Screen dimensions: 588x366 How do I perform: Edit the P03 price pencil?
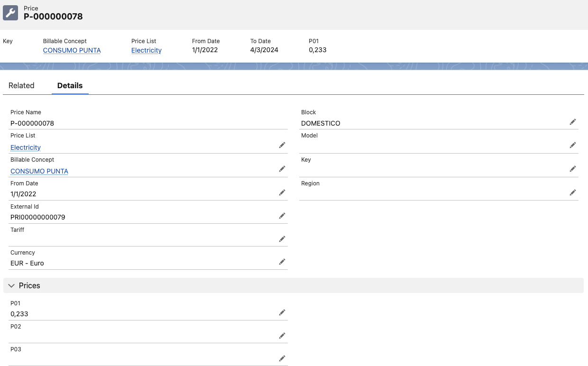point(282,358)
